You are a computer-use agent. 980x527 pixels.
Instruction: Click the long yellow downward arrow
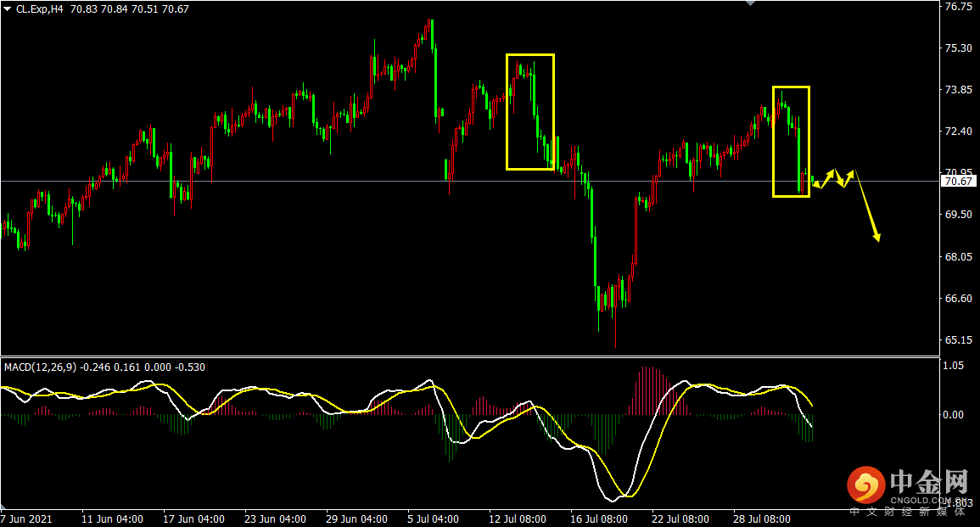pyautogui.click(x=867, y=205)
